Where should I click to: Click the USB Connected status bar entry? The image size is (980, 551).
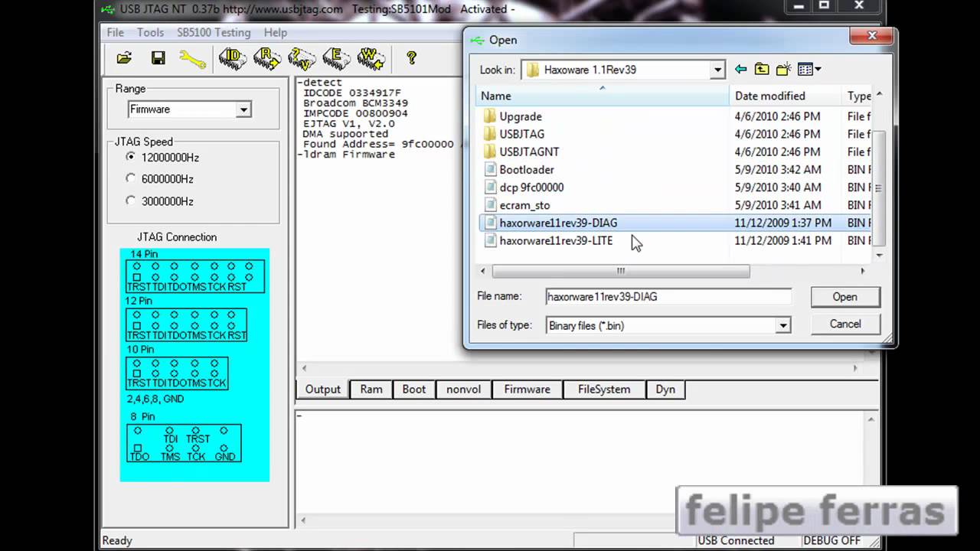736,540
